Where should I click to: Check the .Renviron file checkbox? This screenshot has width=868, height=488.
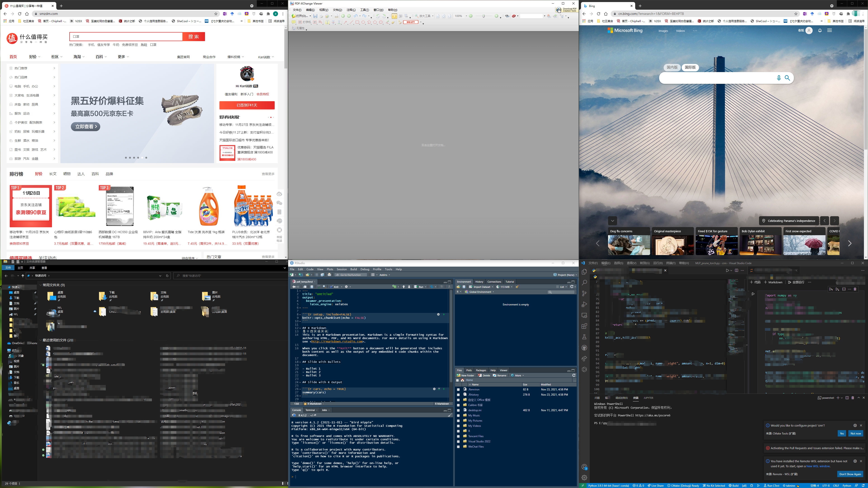coord(458,390)
